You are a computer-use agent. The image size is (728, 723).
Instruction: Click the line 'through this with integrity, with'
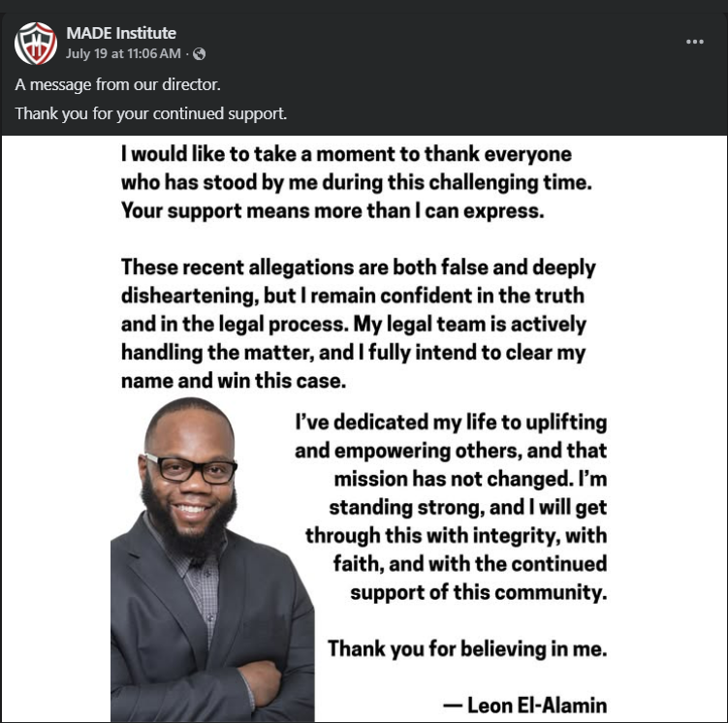tap(456, 536)
